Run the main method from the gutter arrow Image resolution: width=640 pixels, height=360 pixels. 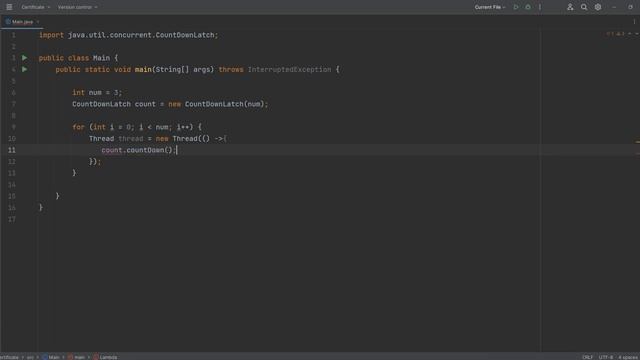click(x=24, y=69)
